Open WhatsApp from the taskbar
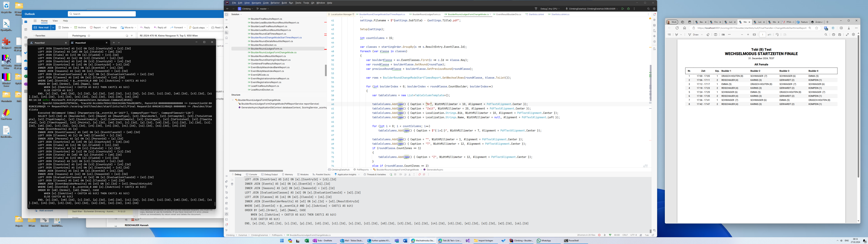This screenshot has height=244, width=868. pos(544,241)
